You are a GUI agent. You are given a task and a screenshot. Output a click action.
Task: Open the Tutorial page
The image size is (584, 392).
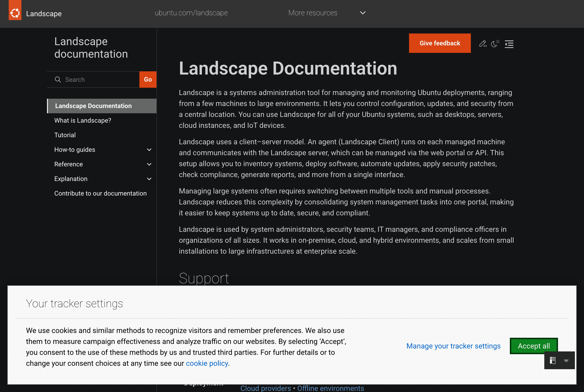point(65,135)
